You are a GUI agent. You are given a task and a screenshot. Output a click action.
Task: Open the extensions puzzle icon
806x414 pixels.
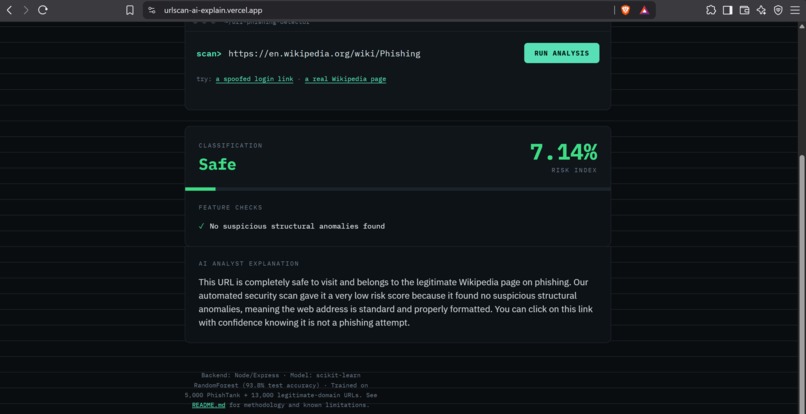(x=710, y=10)
